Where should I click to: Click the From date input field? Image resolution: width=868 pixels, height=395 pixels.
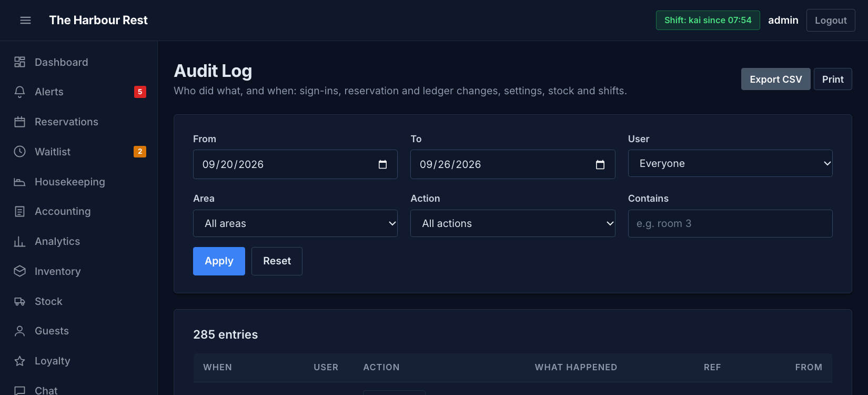(x=295, y=164)
